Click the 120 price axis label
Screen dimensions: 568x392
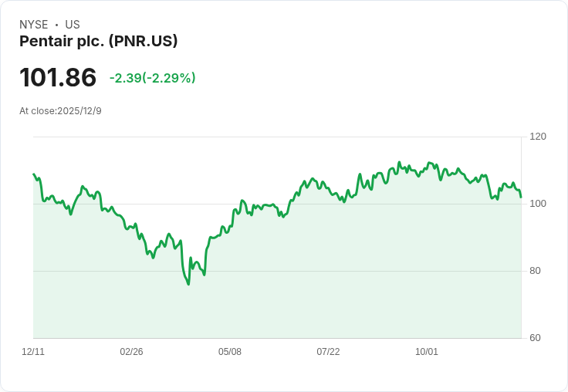click(538, 137)
